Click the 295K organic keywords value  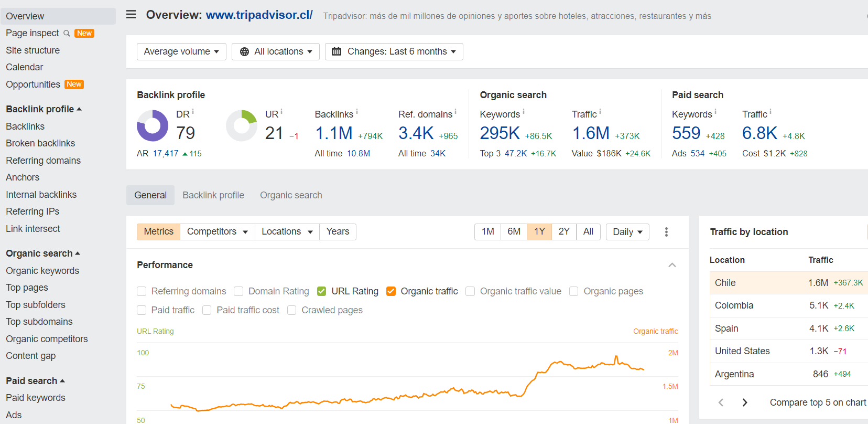[x=500, y=133]
